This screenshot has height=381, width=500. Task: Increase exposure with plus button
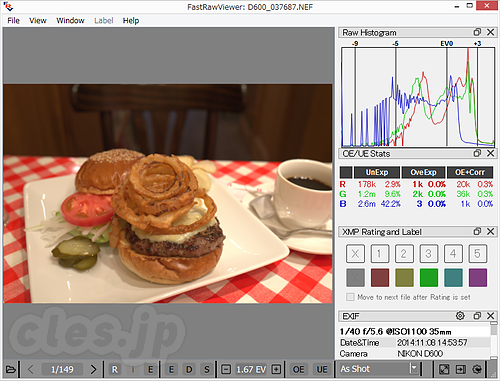(276, 369)
